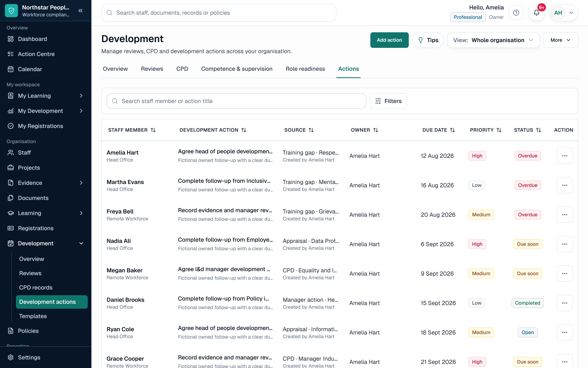The width and height of the screenshot is (588, 368).
Task: Open Registrations in the sidebar
Action: [x=46, y=228]
